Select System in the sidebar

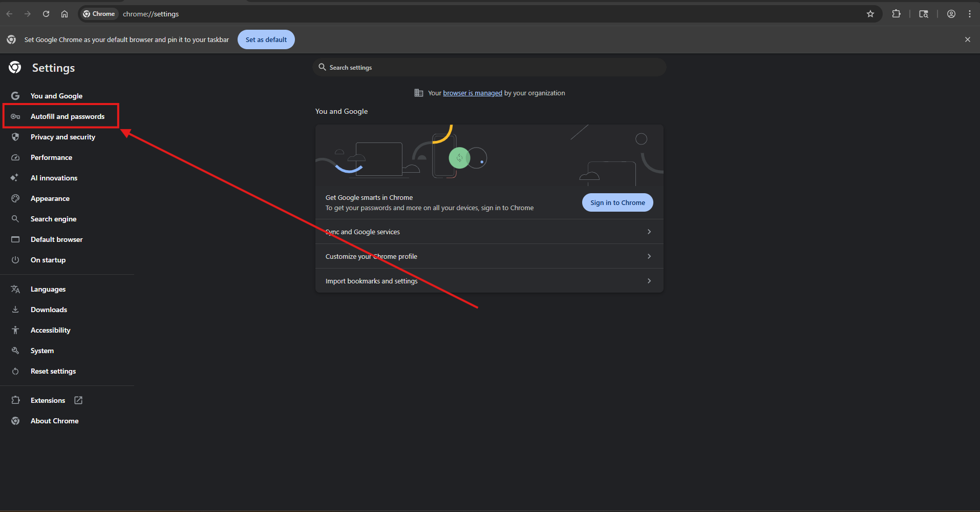point(42,351)
